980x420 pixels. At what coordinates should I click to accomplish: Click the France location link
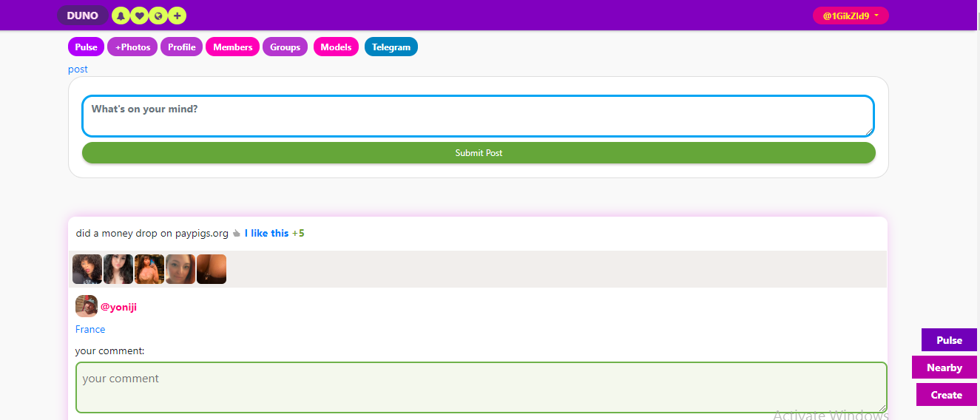tap(90, 330)
